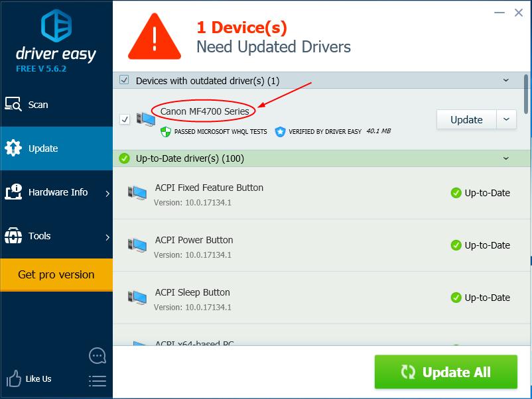Click the Driver Easy logo icon
The image size is (532, 399).
[x=56, y=26]
